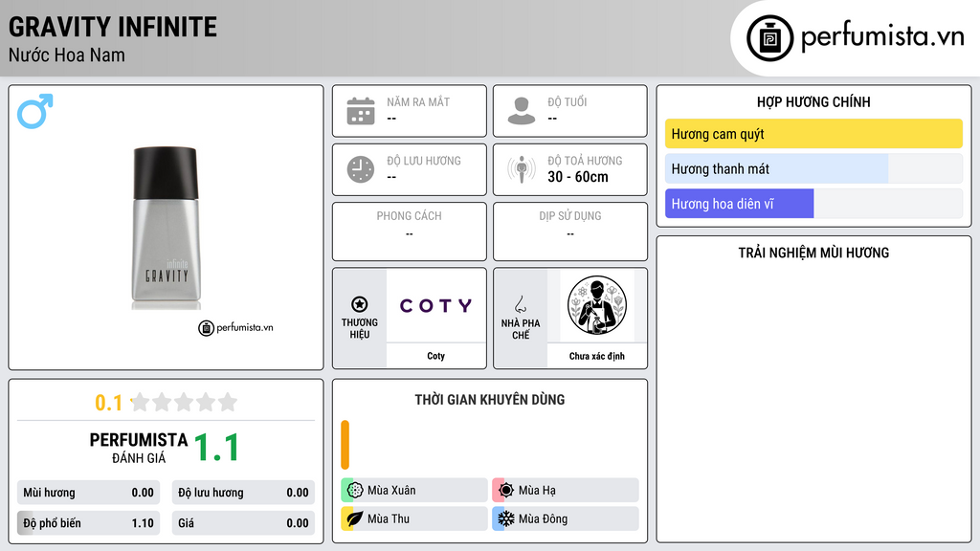Viewport: 980px width, 551px height.
Task: Select the Mùa Đông season chip
Action: point(566,518)
